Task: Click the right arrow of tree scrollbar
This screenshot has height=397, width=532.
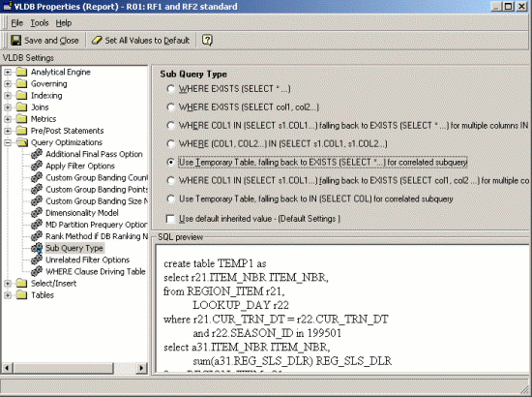Action: pyautogui.click(x=142, y=368)
